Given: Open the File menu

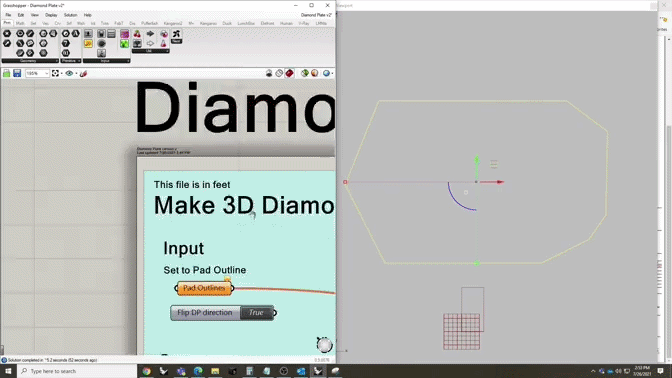Looking at the screenshot, I should pyautogui.click(x=8, y=15).
